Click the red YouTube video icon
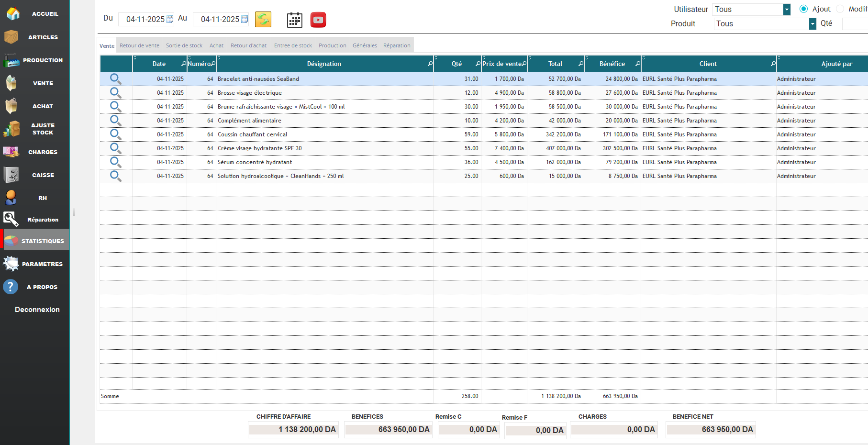 click(x=318, y=20)
